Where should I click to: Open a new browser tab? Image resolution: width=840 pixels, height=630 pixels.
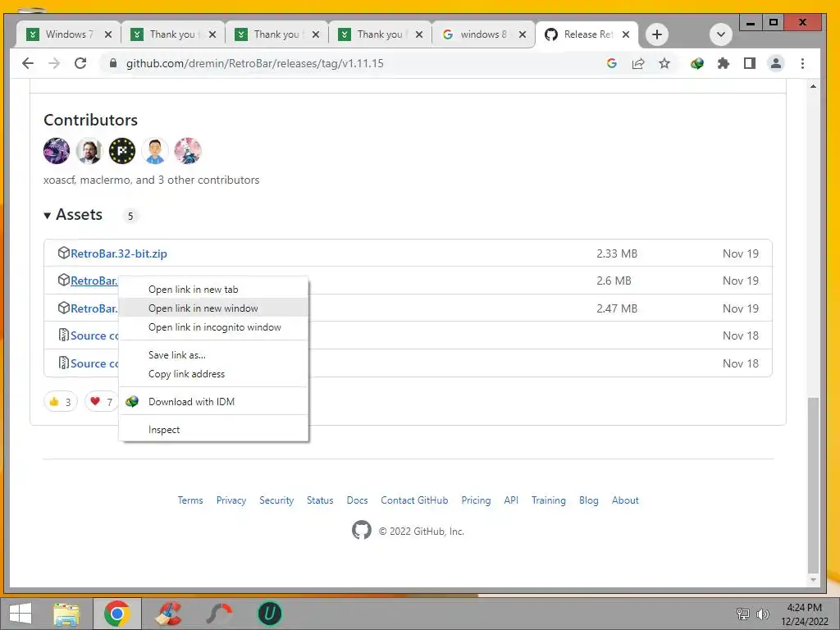[657, 34]
